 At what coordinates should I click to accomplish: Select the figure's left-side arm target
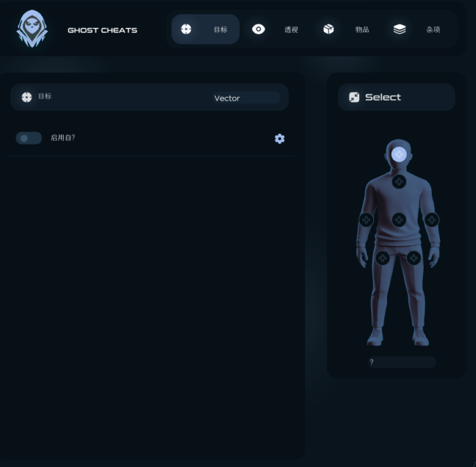(x=366, y=220)
